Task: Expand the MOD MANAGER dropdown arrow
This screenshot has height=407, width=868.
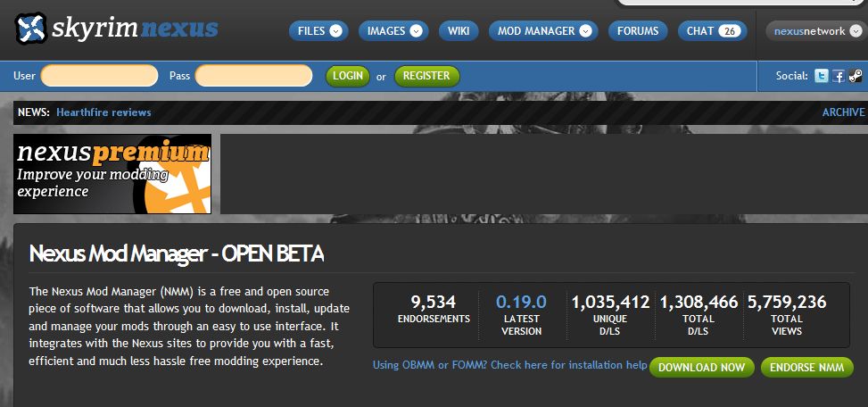Action: click(586, 31)
